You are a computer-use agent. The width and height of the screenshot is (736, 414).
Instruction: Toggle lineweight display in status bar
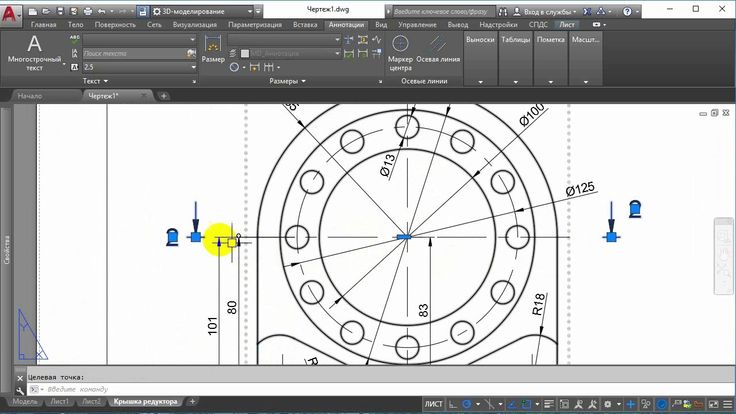coord(551,403)
